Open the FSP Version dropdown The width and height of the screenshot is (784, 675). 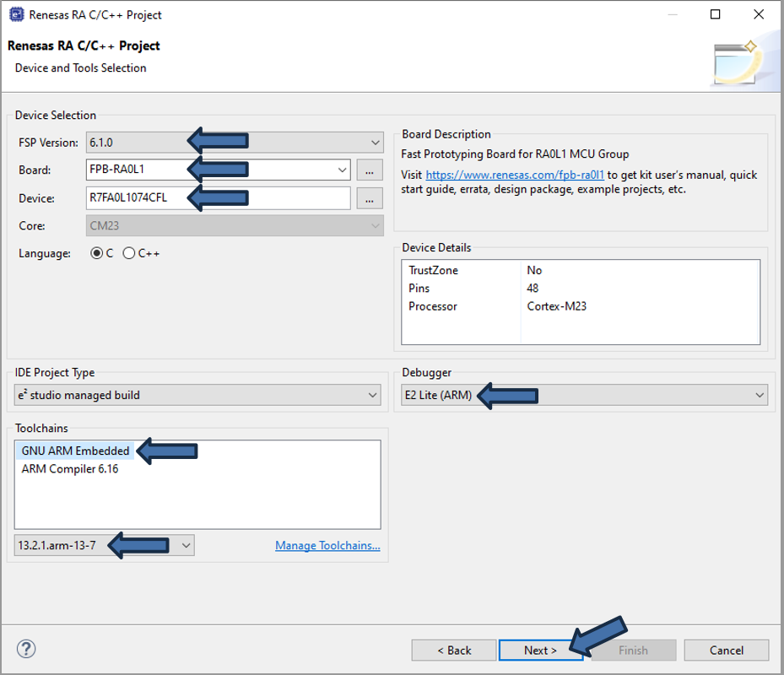pyautogui.click(x=235, y=143)
